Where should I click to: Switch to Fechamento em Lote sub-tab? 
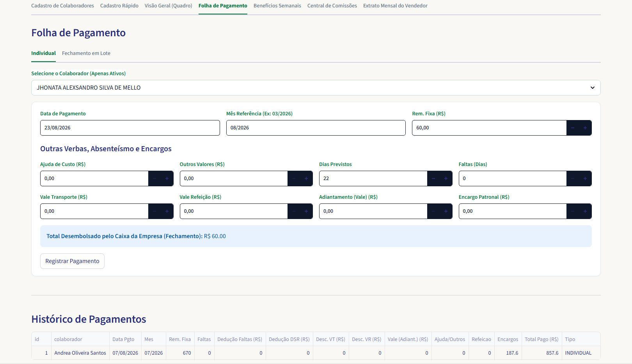click(86, 53)
